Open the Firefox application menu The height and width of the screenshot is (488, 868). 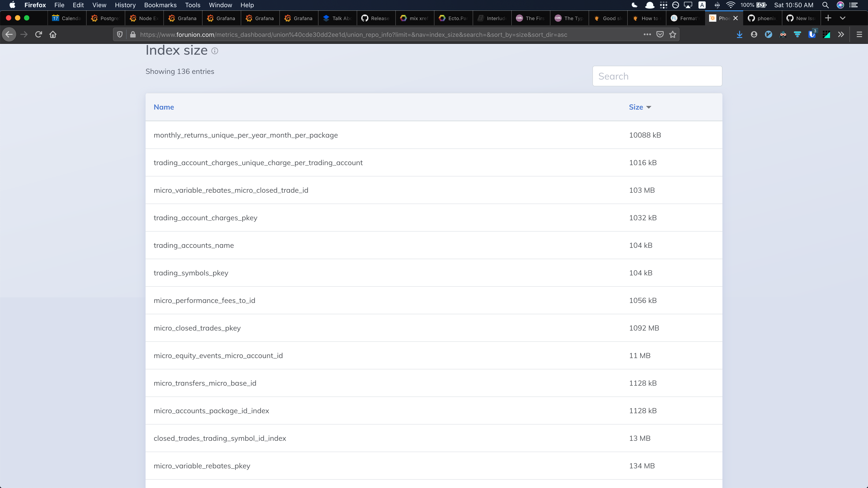click(x=859, y=34)
